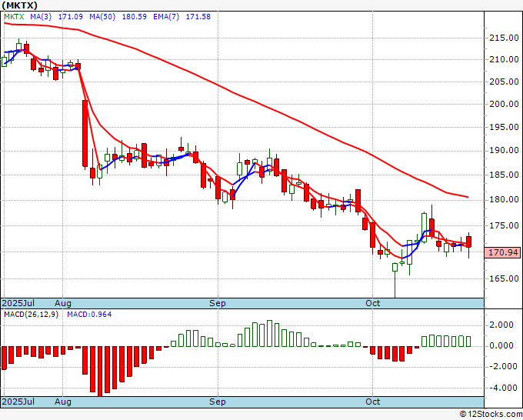Click the Oct label on MACD axis
This screenshot has height=420, width=523.
[372, 402]
